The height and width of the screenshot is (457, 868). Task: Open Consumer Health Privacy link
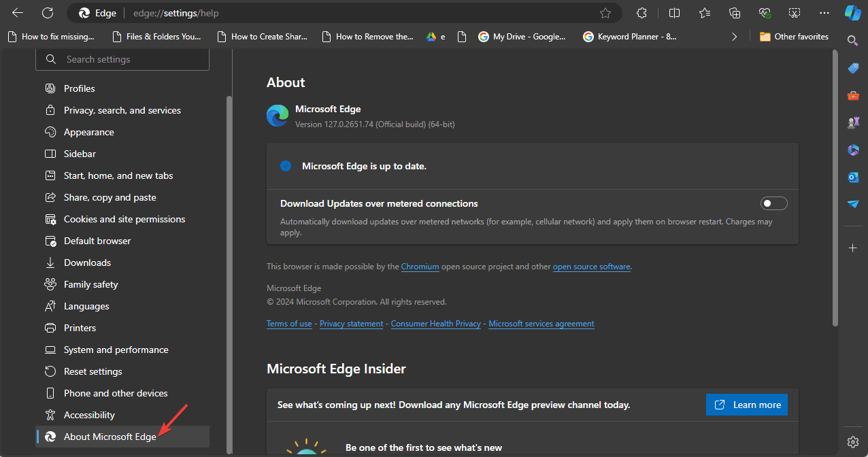coord(435,324)
